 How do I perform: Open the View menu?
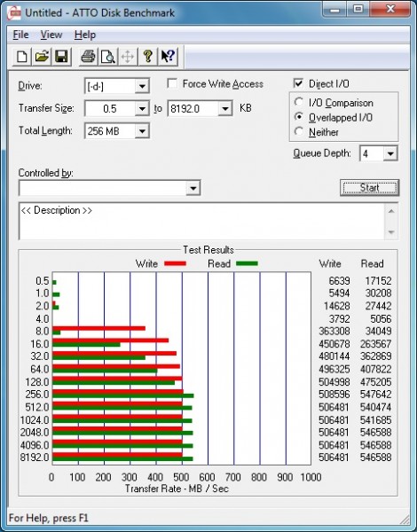coord(51,35)
